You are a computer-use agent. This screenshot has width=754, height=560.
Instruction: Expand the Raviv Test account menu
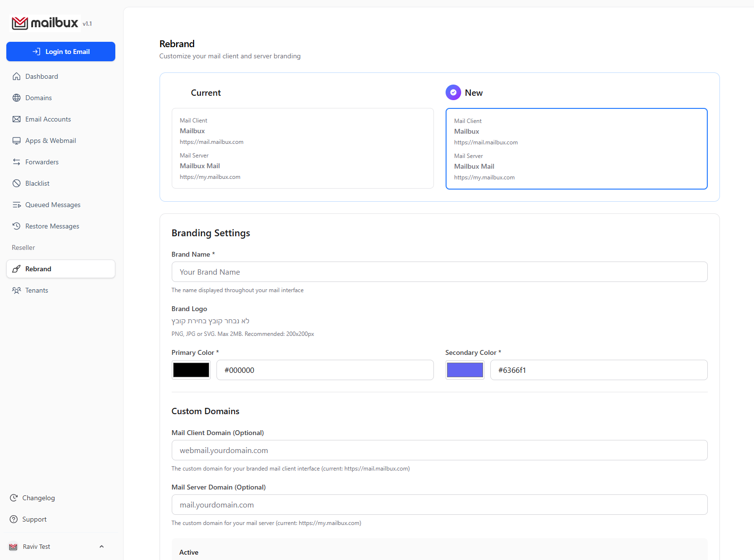(x=101, y=546)
